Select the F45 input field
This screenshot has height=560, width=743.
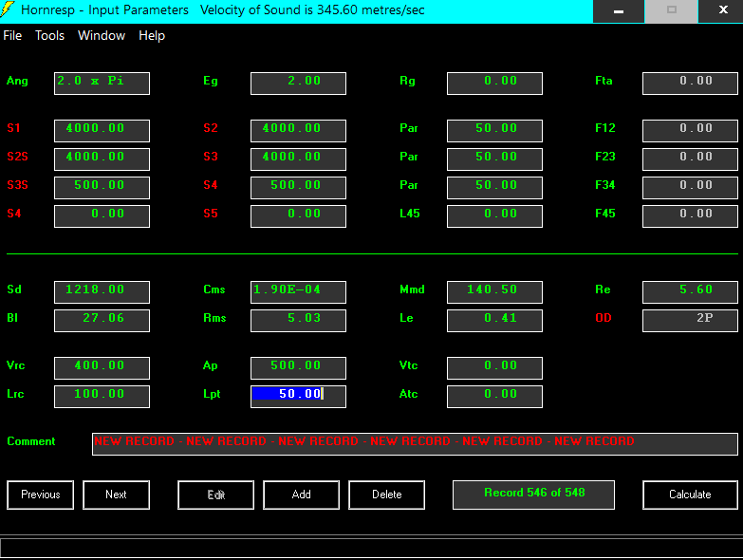[x=690, y=216]
